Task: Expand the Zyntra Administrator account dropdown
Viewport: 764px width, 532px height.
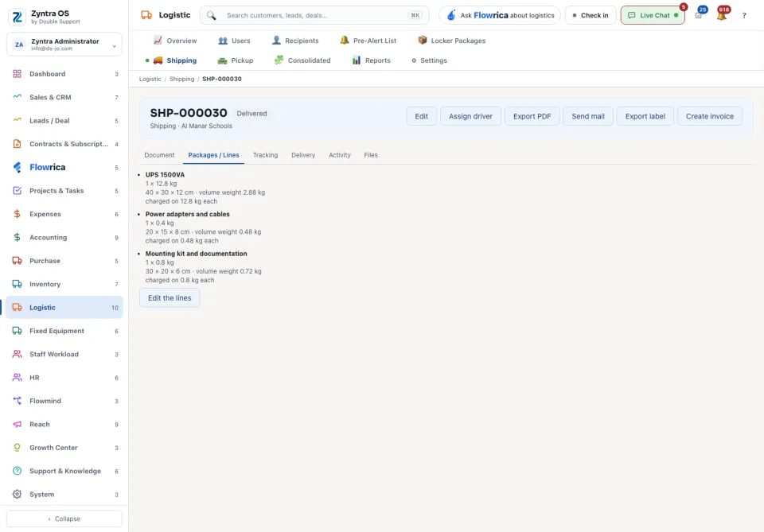Action: coord(64,45)
